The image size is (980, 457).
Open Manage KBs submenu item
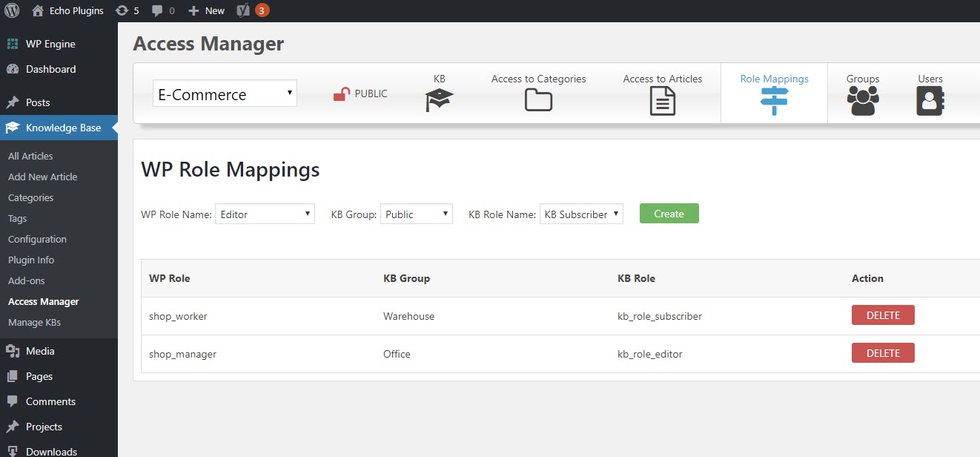34,322
